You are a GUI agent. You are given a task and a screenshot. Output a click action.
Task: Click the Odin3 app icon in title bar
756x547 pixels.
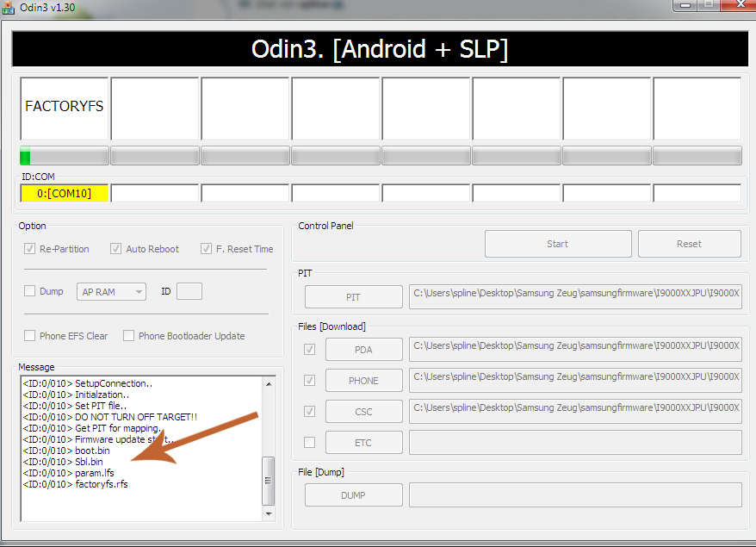point(9,8)
